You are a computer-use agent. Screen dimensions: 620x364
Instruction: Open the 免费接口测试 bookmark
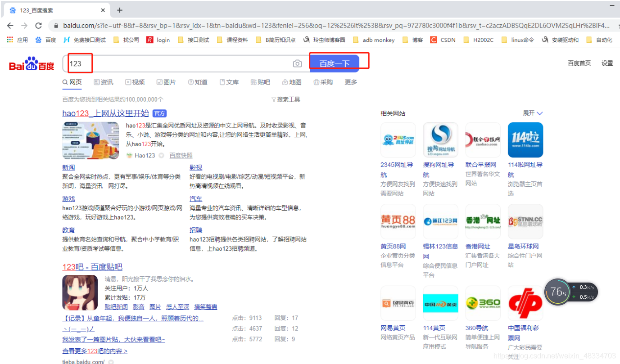pyautogui.click(x=85, y=40)
